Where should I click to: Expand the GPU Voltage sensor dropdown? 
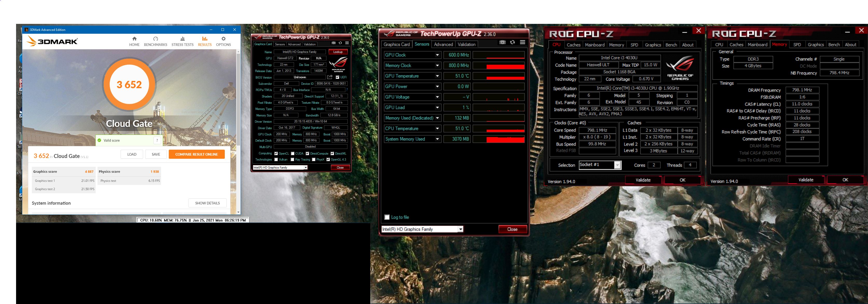(437, 97)
